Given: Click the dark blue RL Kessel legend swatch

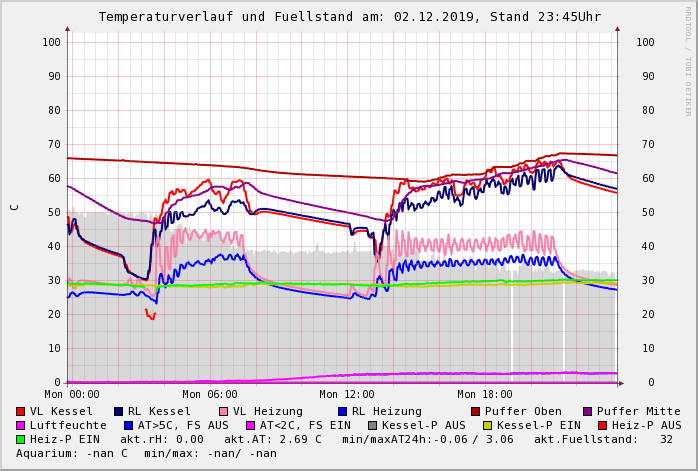Looking at the screenshot, I should point(118,411).
